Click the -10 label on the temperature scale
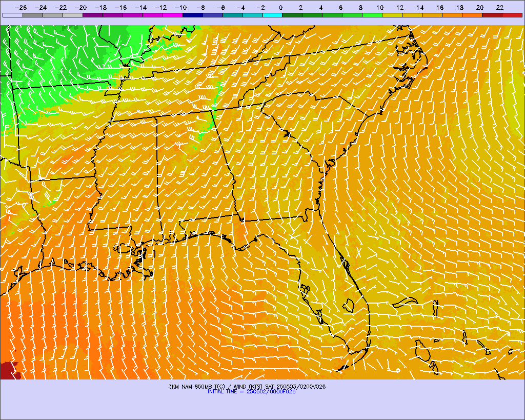The image size is (525, 420). click(181, 8)
